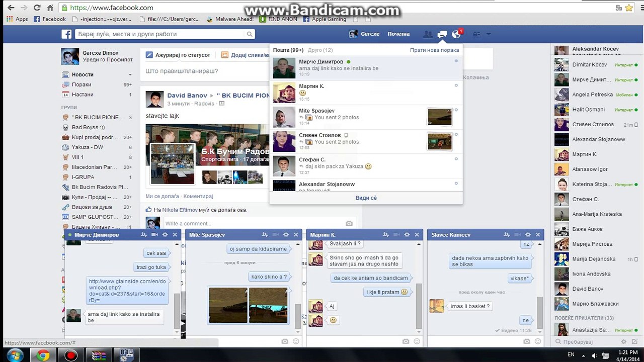
Task: Toggle read status of Alexandar Stojanoww inbox message
Action: pos(456,184)
